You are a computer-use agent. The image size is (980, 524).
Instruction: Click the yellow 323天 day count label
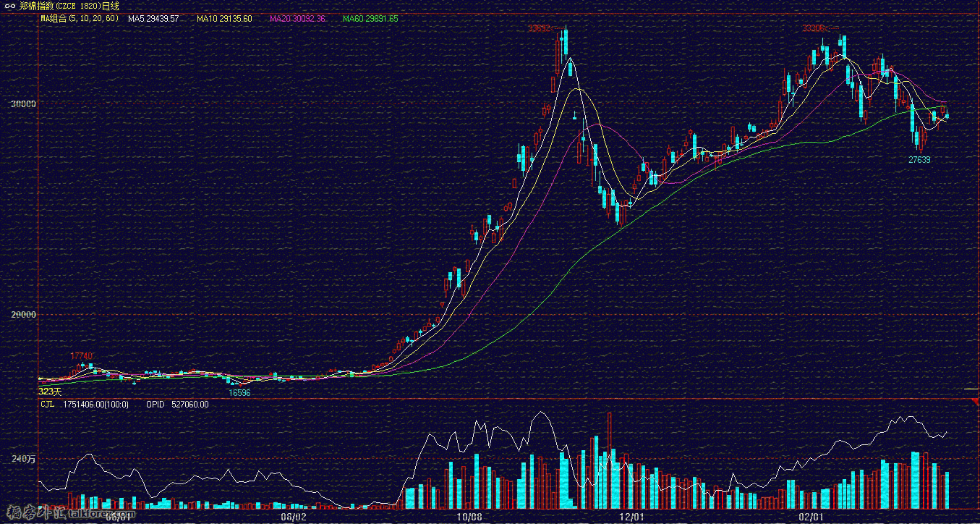click(51, 392)
